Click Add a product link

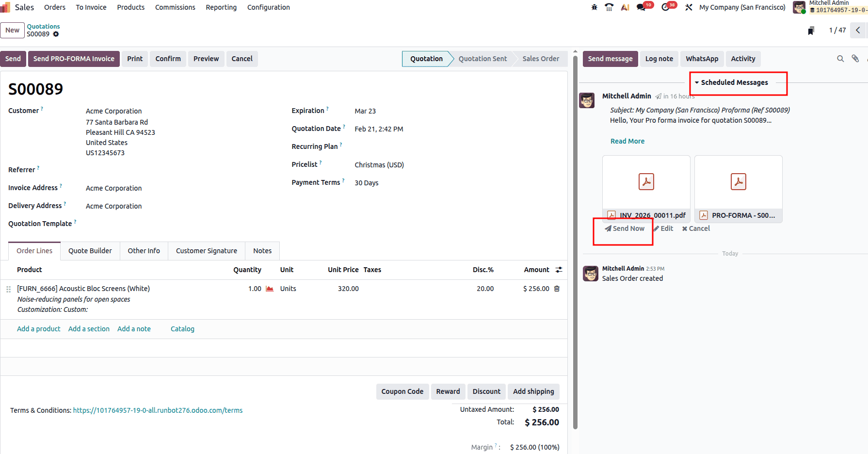(39, 329)
